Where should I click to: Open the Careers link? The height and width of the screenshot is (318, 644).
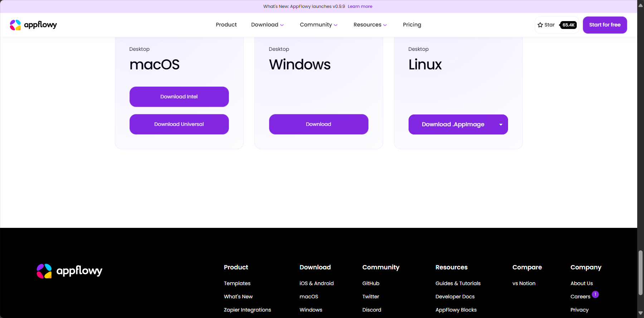tap(580, 297)
